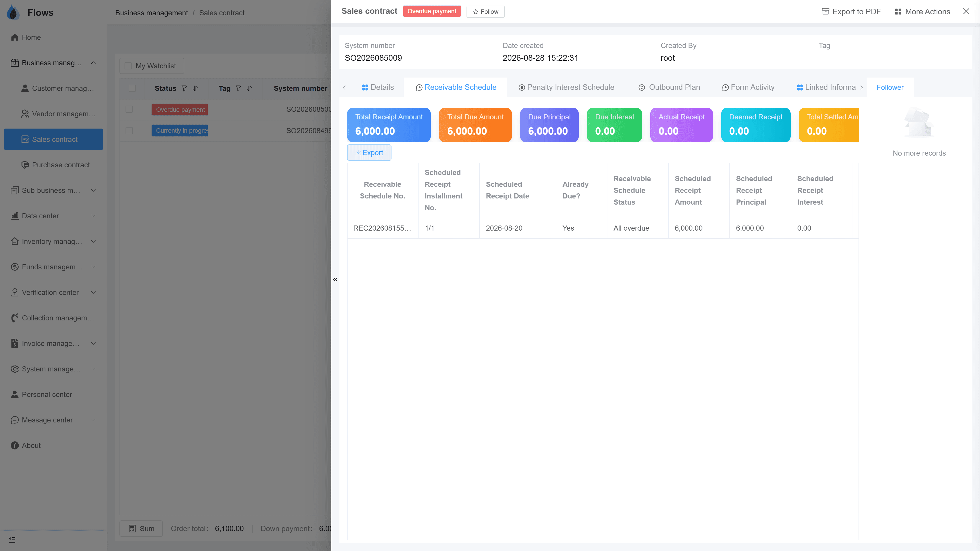Click the Actual Receipt card

coord(681,125)
